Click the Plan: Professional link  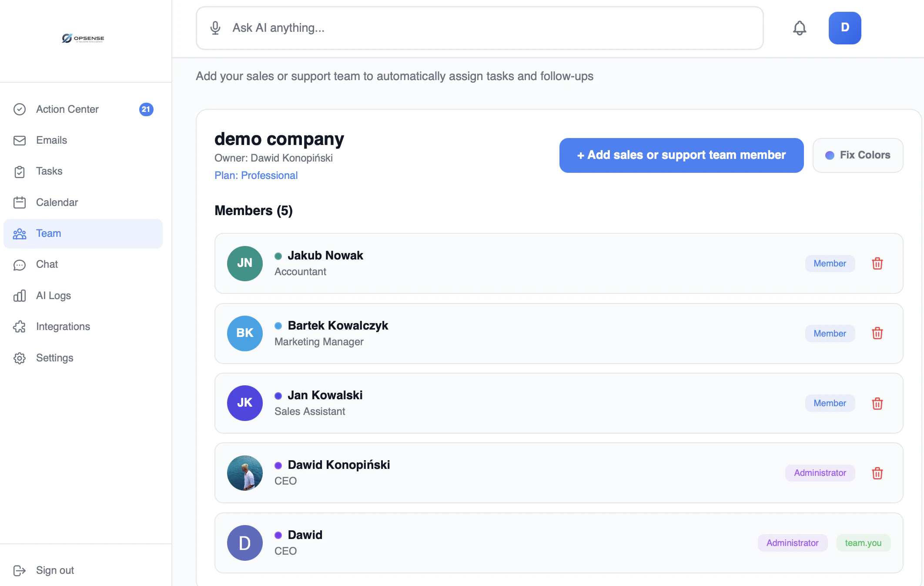[256, 175]
